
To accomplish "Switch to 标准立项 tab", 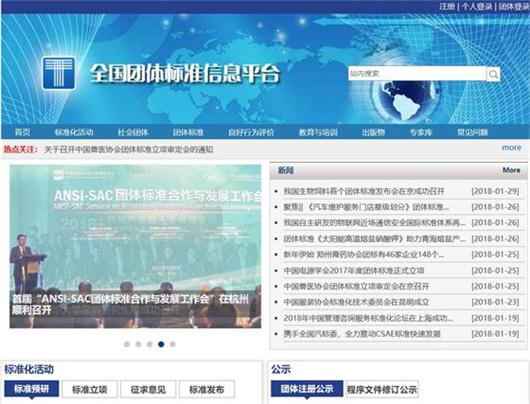I will [90, 389].
